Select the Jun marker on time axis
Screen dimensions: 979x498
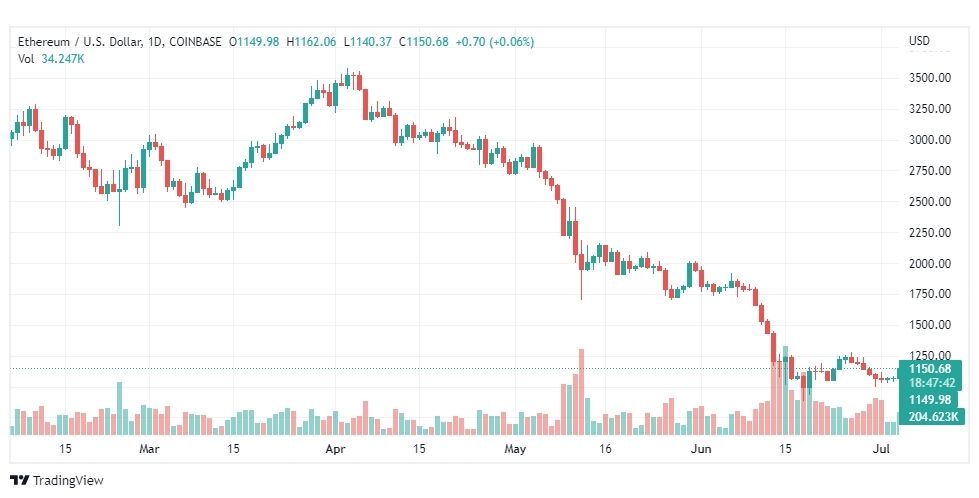click(x=701, y=449)
